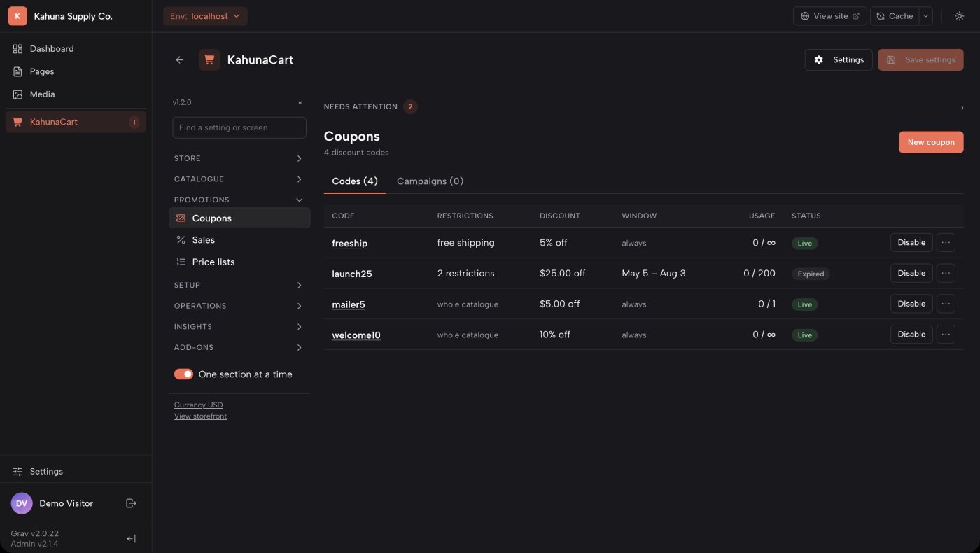Go to Pages in the sidebar

pyautogui.click(x=76, y=71)
